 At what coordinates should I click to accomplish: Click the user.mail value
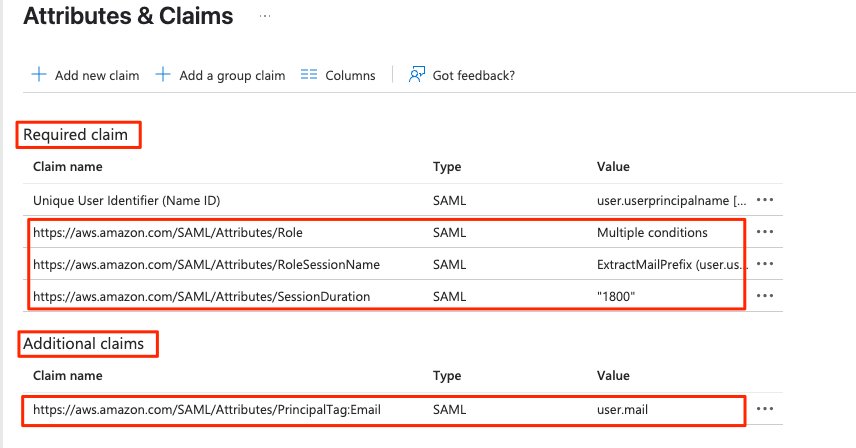pyautogui.click(x=622, y=409)
